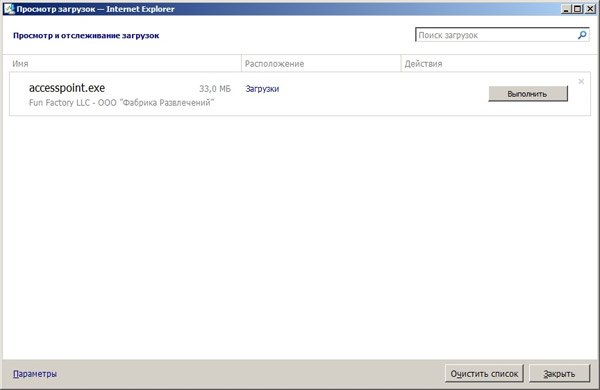Select the accesspoint.exe file name
The image size is (600, 390).
[67, 88]
